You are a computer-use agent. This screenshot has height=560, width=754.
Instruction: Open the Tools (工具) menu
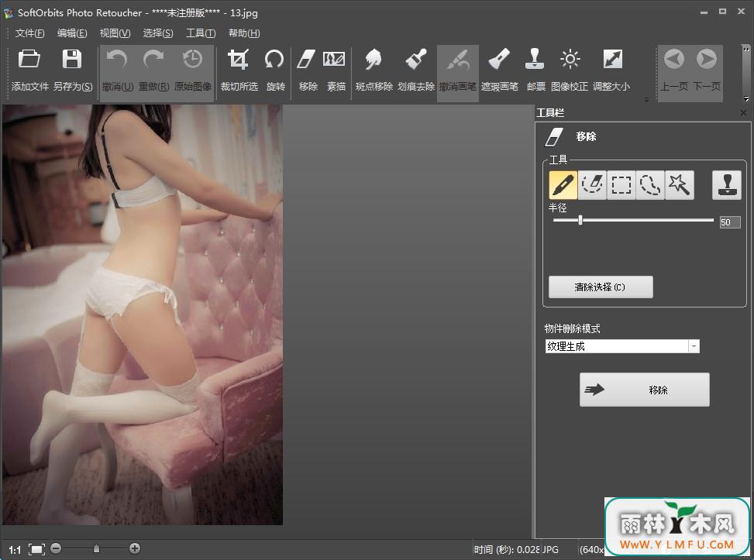tap(201, 33)
